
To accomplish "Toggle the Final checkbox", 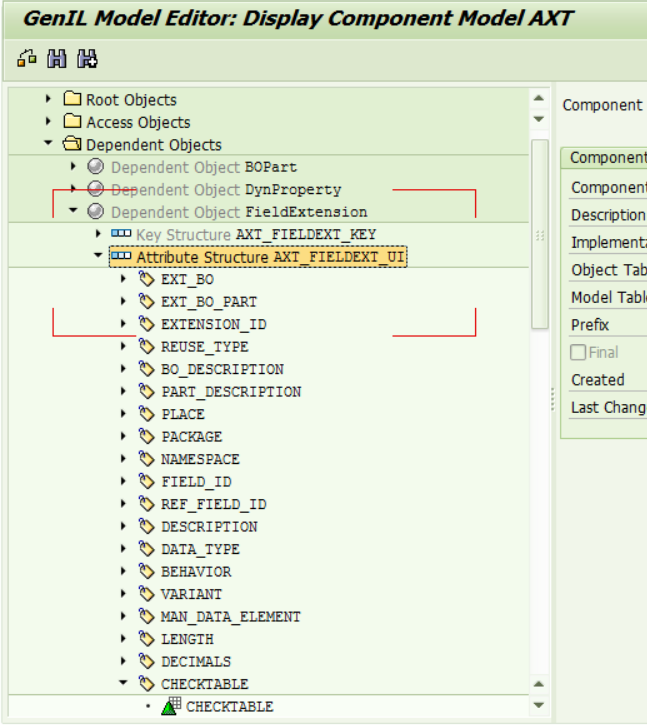I will 578,353.
